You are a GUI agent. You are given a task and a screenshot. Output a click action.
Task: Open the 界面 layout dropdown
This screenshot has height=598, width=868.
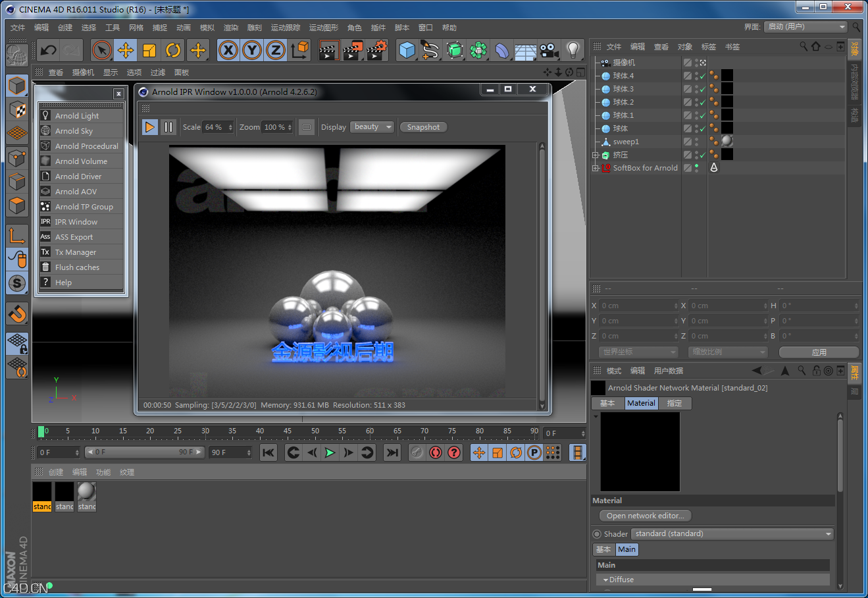click(805, 27)
